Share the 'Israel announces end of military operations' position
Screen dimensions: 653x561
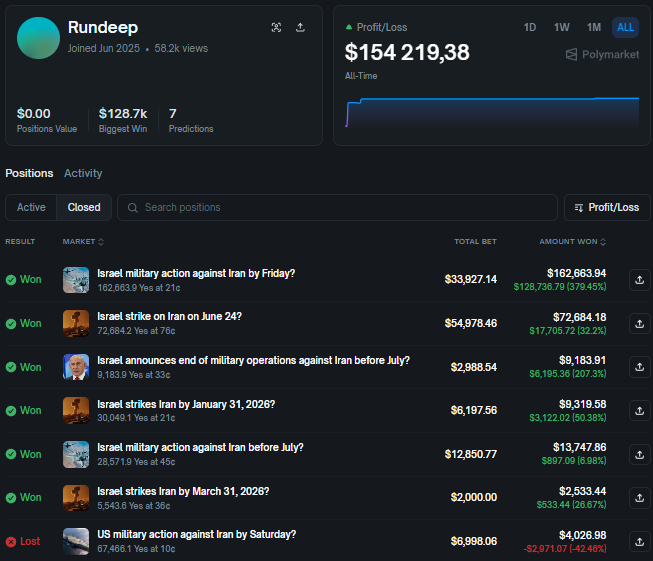pos(640,367)
